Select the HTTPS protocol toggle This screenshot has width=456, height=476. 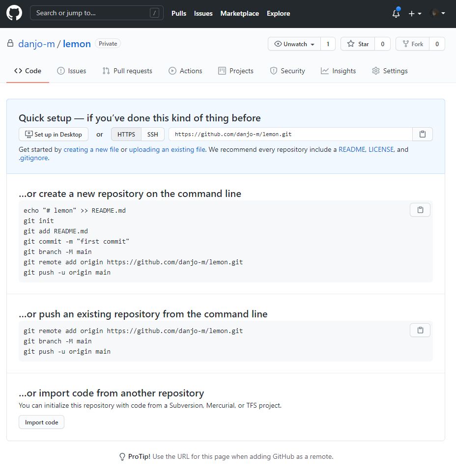(x=126, y=134)
